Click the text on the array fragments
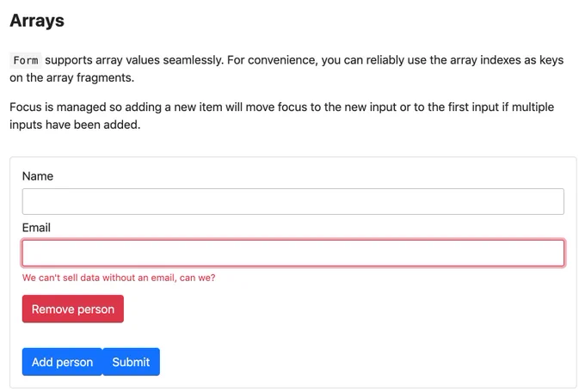585x392 pixels. click(71, 77)
